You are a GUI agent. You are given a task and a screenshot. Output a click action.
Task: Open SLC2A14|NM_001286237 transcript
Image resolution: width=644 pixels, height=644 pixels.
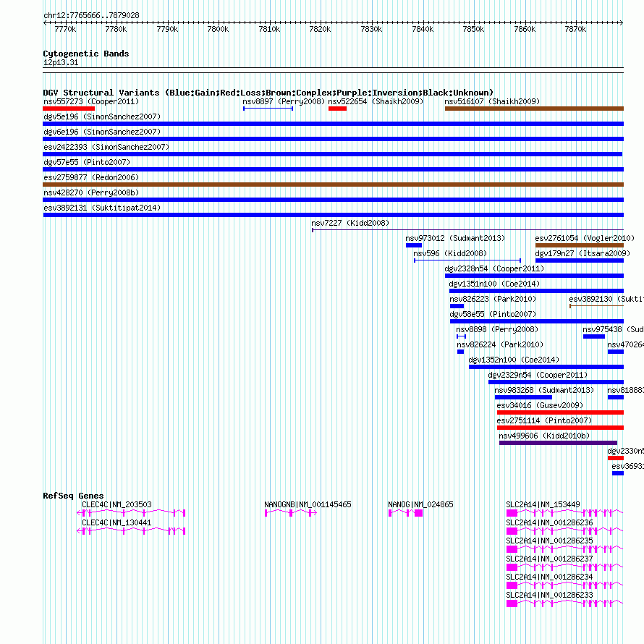[x=549, y=559]
